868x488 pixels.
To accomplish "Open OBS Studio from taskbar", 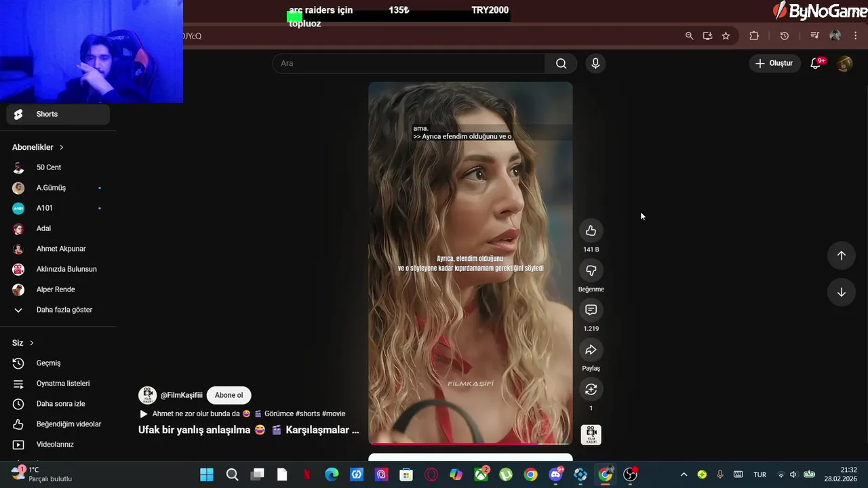I will 630,474.
